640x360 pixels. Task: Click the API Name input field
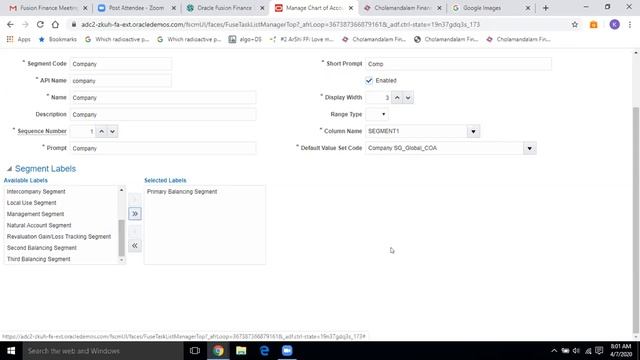[121, 81]
